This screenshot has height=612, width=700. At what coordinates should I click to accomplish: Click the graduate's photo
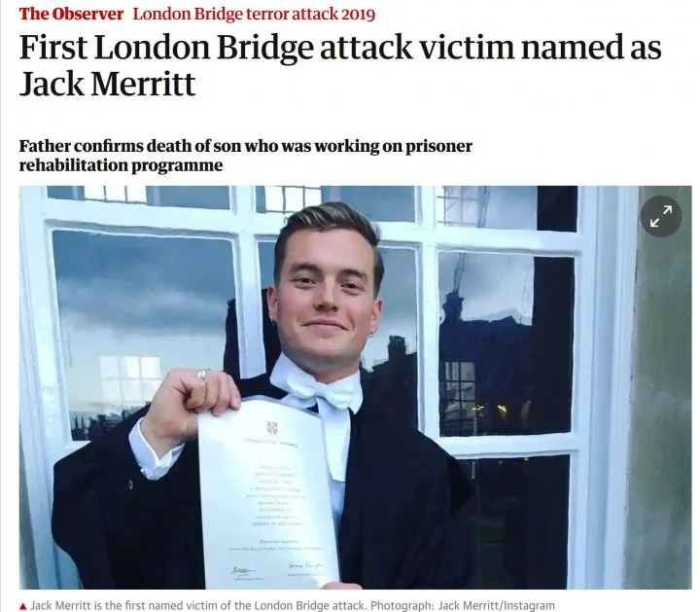pyautogui.click(x=356, y=387)
